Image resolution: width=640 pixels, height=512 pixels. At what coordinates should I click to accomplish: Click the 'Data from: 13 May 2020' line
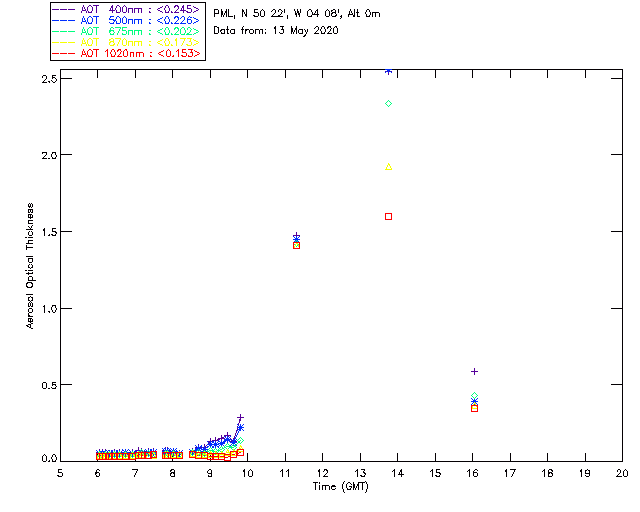point(276,31)
